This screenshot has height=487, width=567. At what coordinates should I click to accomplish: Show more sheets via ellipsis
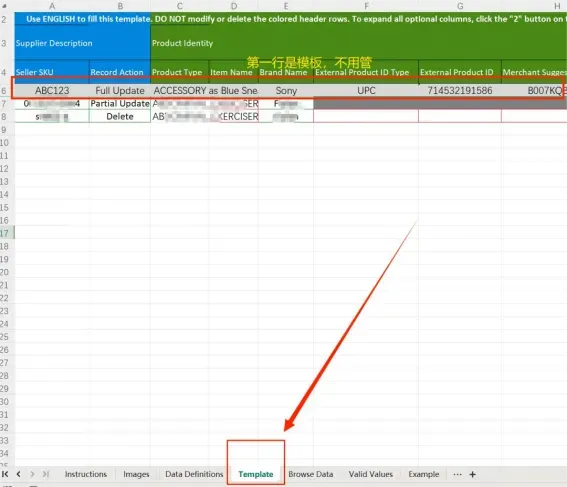pyautogui.click(x=457, y=474)
